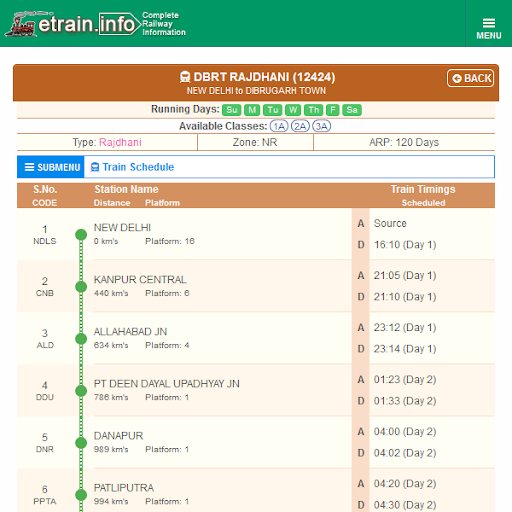Click the PPTA station code
The width and height of the screenshot is (512, 512).
(45, 501)
